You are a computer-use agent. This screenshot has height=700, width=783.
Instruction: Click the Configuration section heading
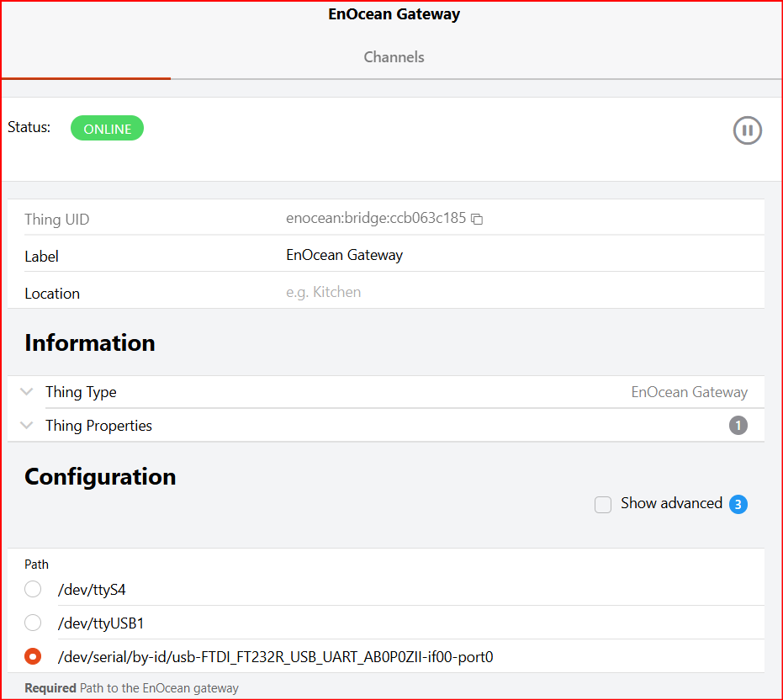point(100,477)
